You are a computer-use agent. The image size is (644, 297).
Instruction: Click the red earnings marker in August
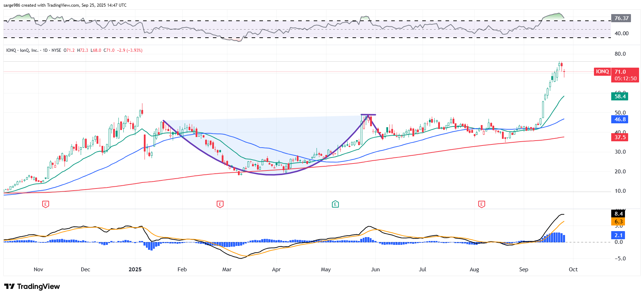click(x=482, y=204)
